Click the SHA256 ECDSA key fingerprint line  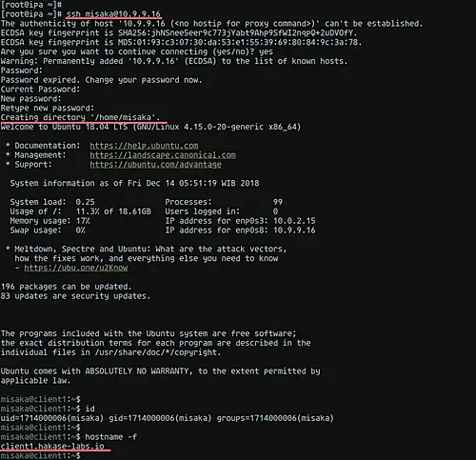pyautogui.click(x=179, y=32)
